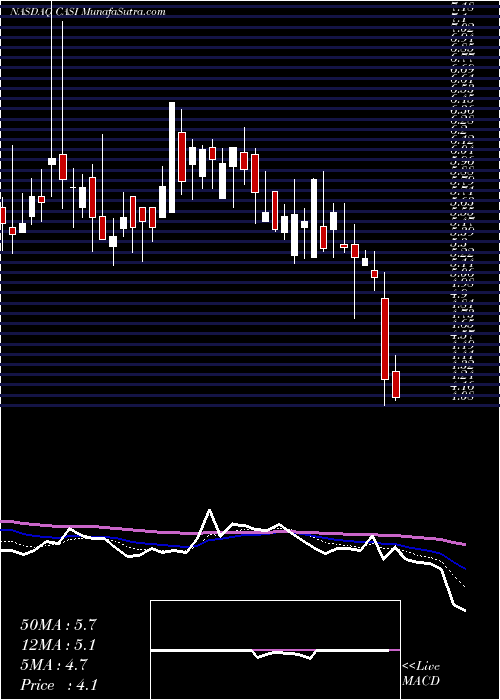Click the tallest white candlestick in the chart's middle
Screen dimensions: 500x700
click(172, 157)
